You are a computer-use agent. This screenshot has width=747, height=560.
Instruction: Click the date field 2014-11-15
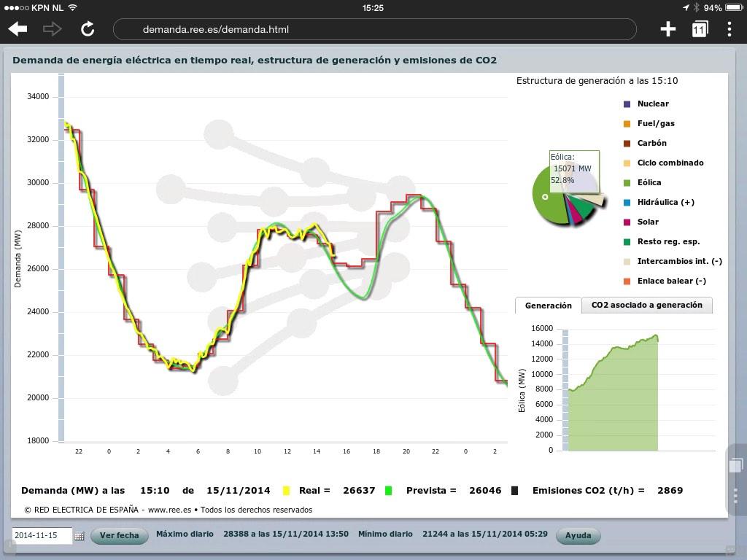click(x=42, y=535)
